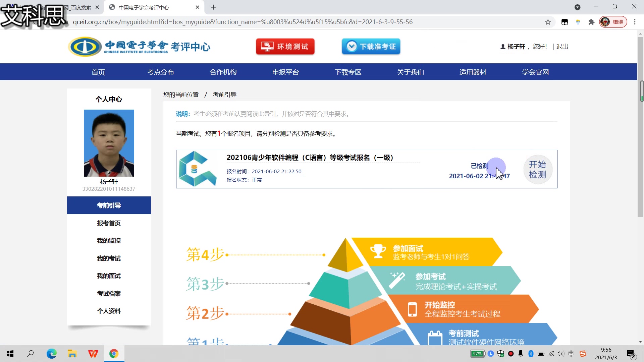Viewport: 644px width, 362px height.
Task: Click the scrollbar down arrow
Action: tap(641, 342)
